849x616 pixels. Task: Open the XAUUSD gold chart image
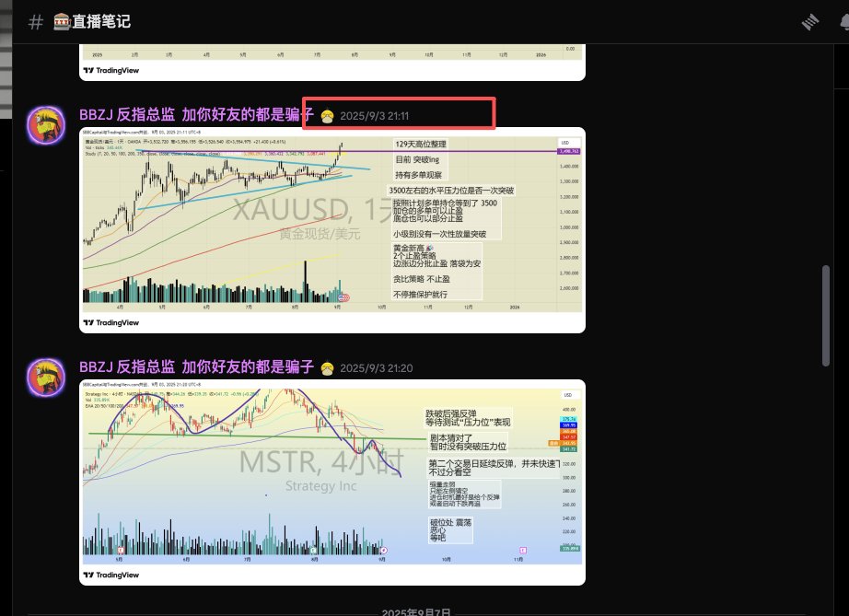pos(331,230)
